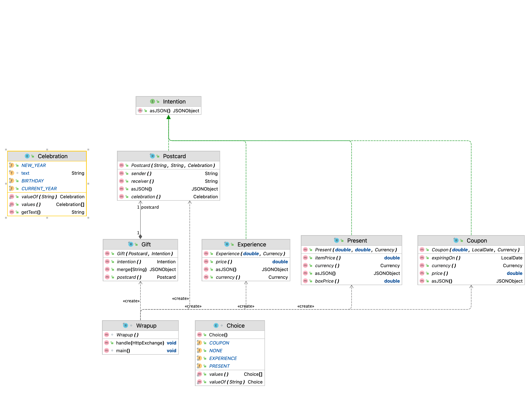Viewport: 532px width, 393px height.
Task: Click the method icon beside getText() in Celebration
Action: 12,212
